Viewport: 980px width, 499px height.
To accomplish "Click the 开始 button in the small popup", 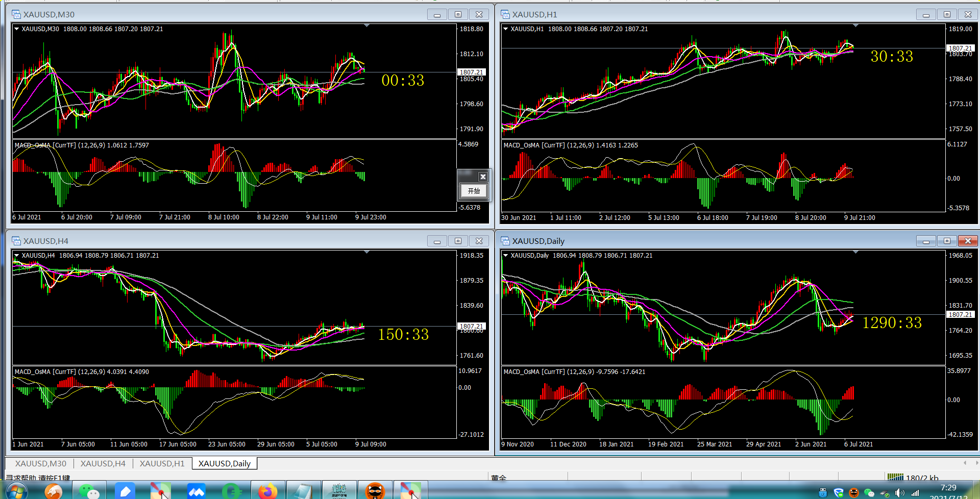I will [474, 191].
